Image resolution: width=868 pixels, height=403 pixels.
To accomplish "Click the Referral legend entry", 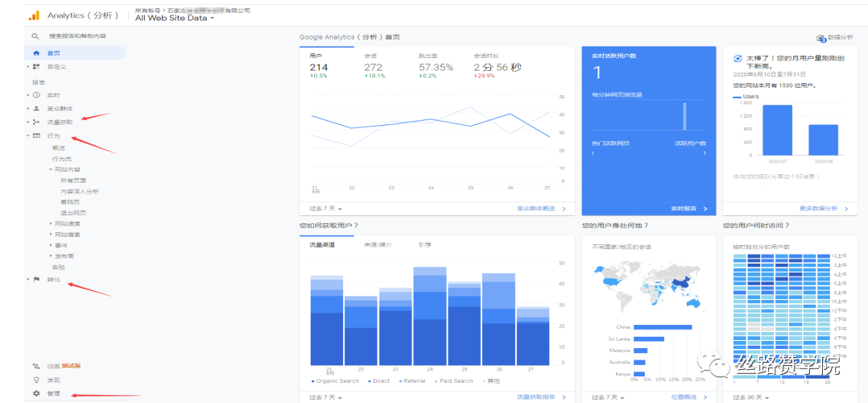I will [x=411, y=380].
